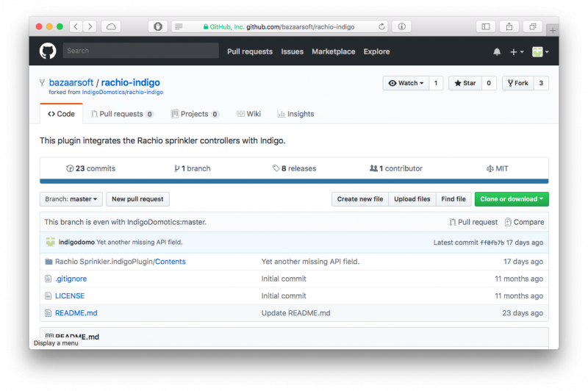Viewport: 588px width, 391px height.
Task: Star the repository
Action: (x=465, y=83)
